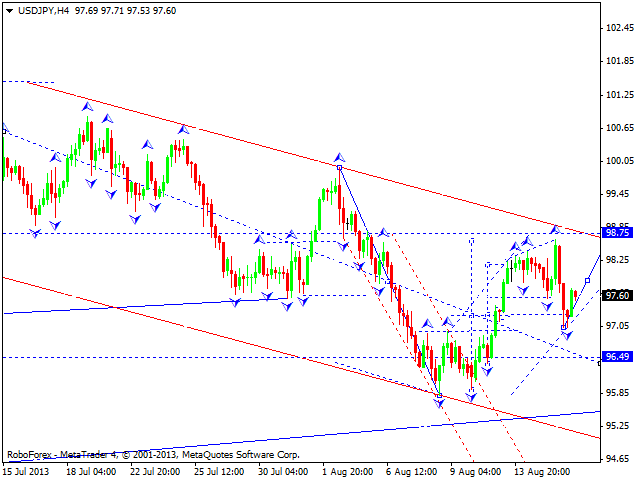Click the 97.05 price axis label

[x=620, y=326]
